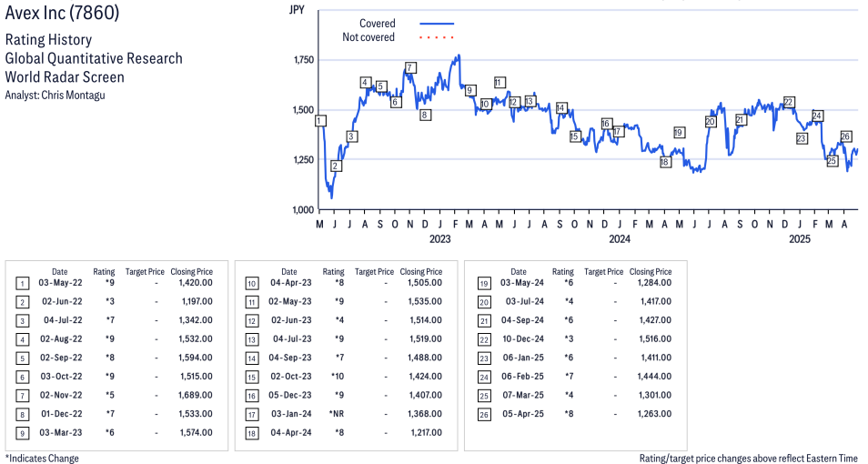
Task: Click closing price 1,301.00
Action: tap(655, 396)
